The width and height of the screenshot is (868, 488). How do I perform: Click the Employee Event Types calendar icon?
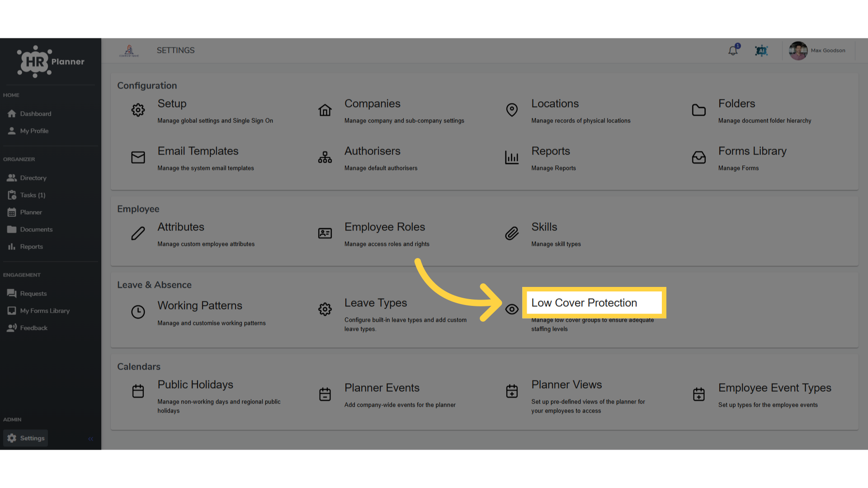(x=698, y=394)
